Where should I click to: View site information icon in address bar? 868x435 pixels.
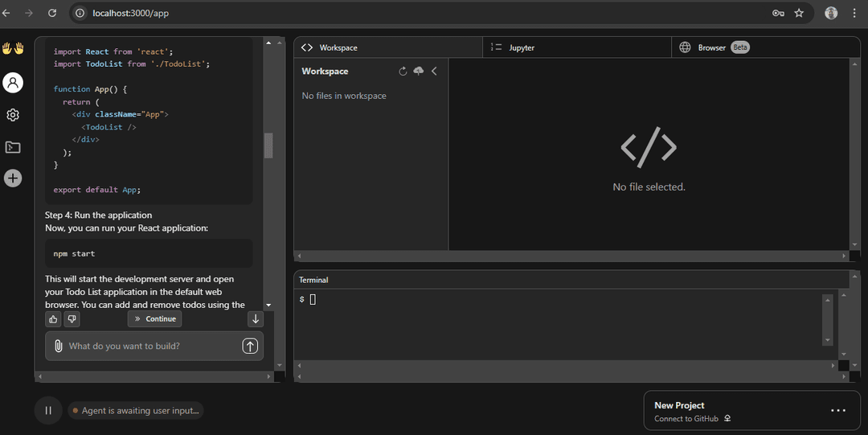80,13
